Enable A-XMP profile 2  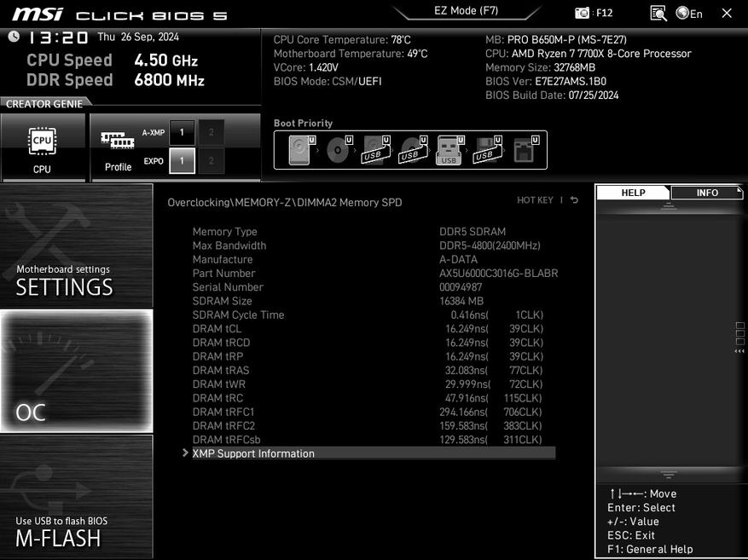coord(212,132)
